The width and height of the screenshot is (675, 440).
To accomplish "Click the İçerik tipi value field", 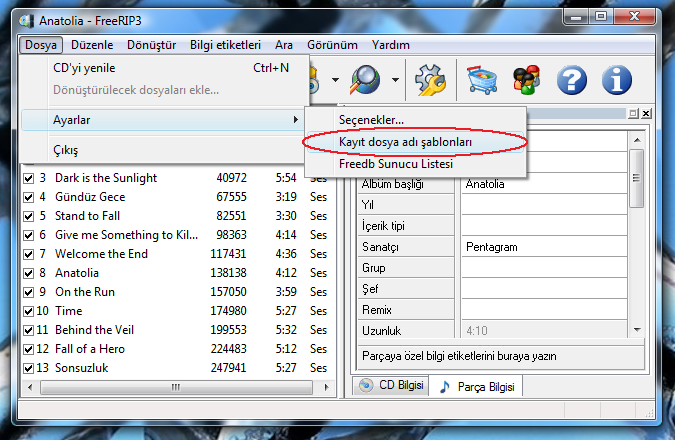I will 544,226.
